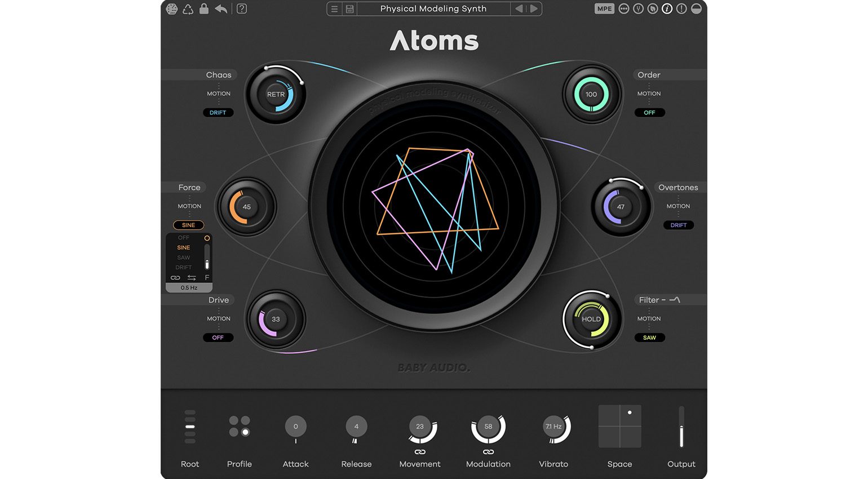The width and height of the screenshot is (868, 479).
Task: Click the F icon in Force motion panel
Action: pyautogui.click(x=207, y=278)
